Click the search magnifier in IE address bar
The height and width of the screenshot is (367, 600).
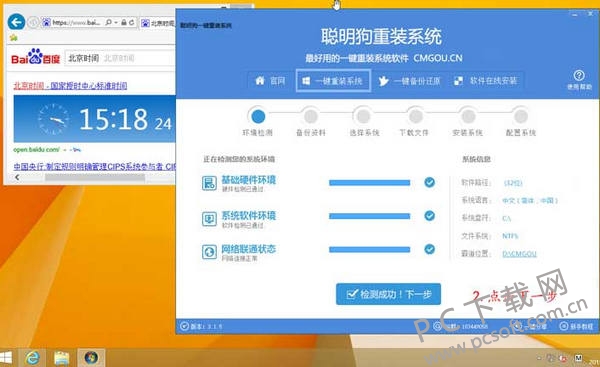(x=108, y=23)
